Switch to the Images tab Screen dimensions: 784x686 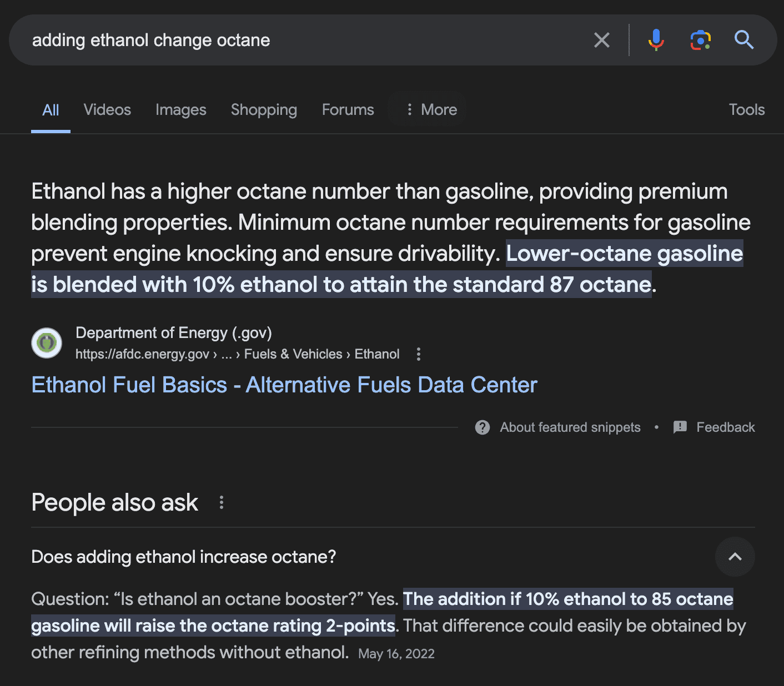(181, 110)
